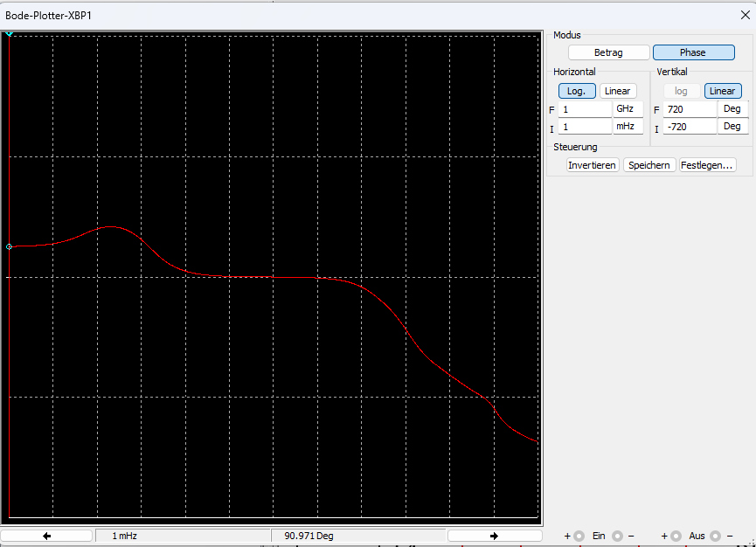Set vertical axis to Linear
Screen dimensions: 756x547
pyautogui.click(x=722, y=91)
